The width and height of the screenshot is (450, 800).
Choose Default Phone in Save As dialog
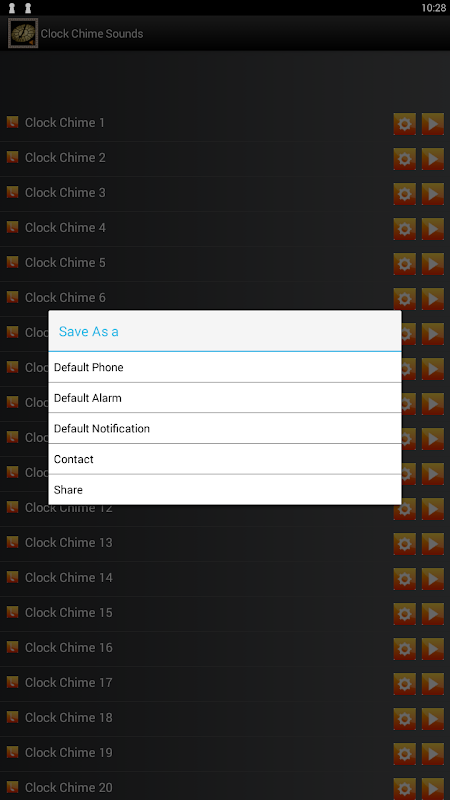click(x=224, y=367)
